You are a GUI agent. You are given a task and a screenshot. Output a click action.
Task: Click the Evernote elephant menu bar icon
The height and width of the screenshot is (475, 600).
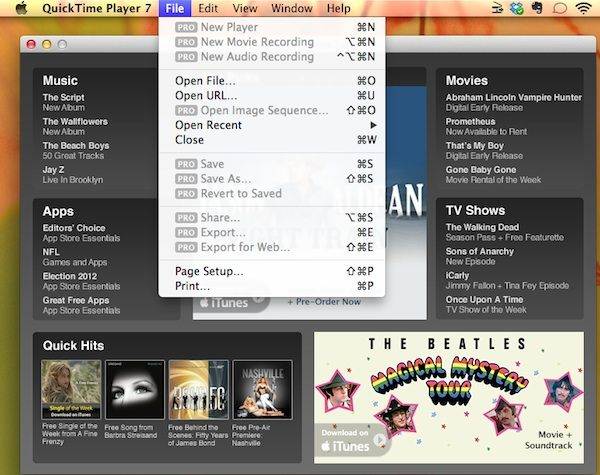point(538,8)
